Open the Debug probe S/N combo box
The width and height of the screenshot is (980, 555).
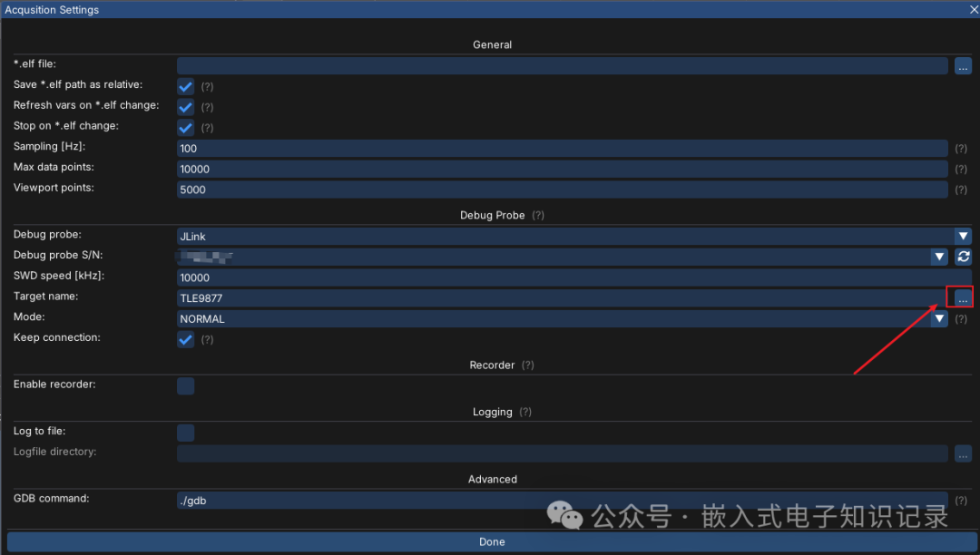pyautogui.click(x=563, y=257)
